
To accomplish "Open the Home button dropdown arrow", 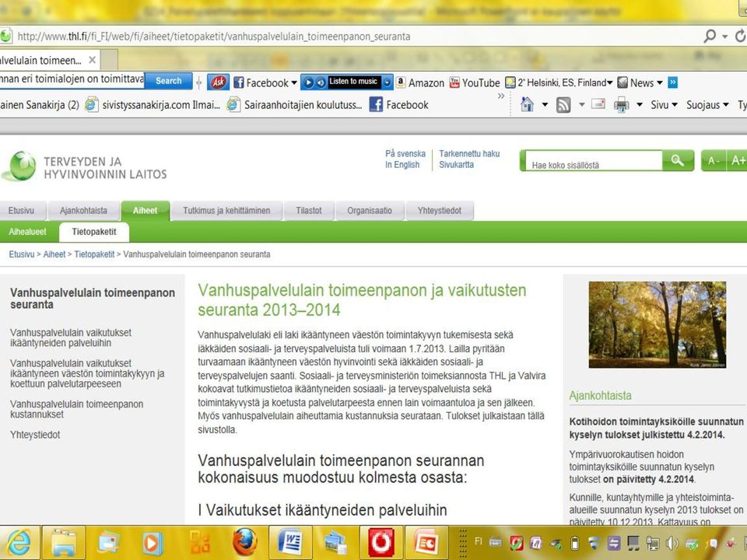I will coord(545,105).
